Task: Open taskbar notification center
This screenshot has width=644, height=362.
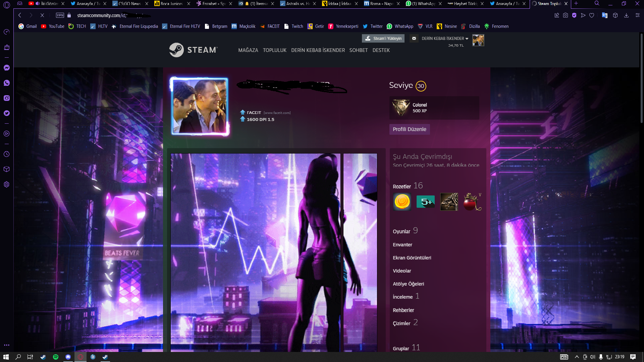Action: point(633,357)
